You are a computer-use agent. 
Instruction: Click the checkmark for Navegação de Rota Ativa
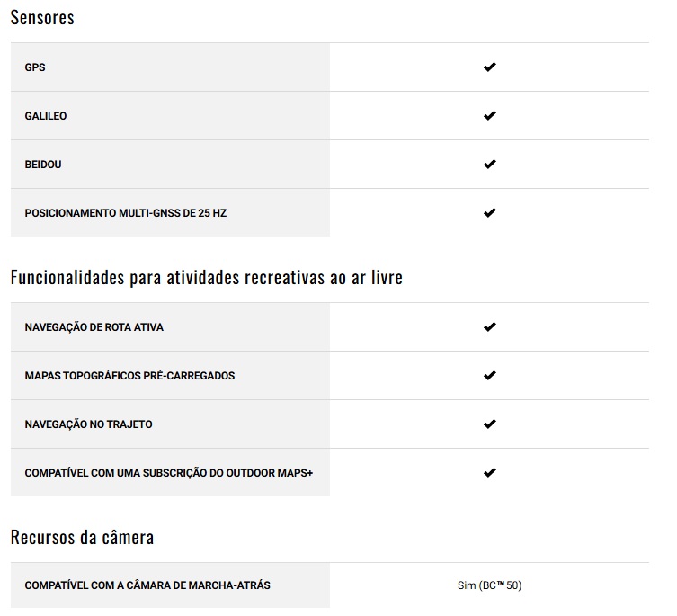pyautogui.click(x=489, y=327)
